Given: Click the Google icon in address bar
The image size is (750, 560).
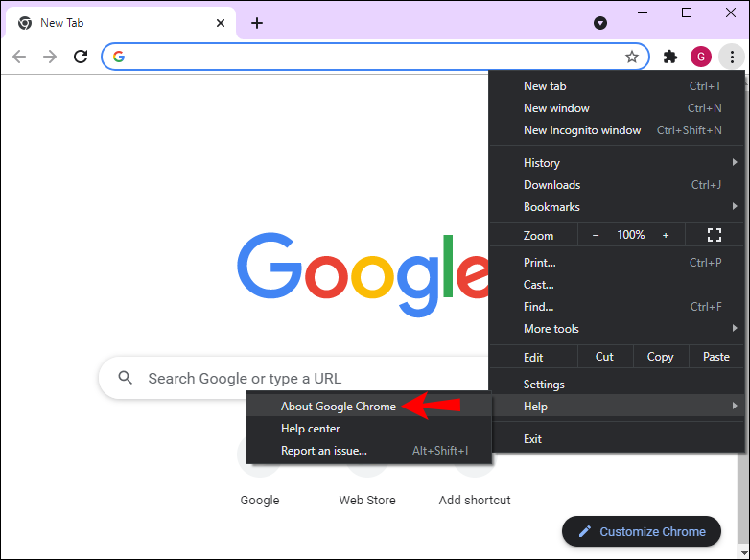Looking at the screenshot, I should coord(119,57).
